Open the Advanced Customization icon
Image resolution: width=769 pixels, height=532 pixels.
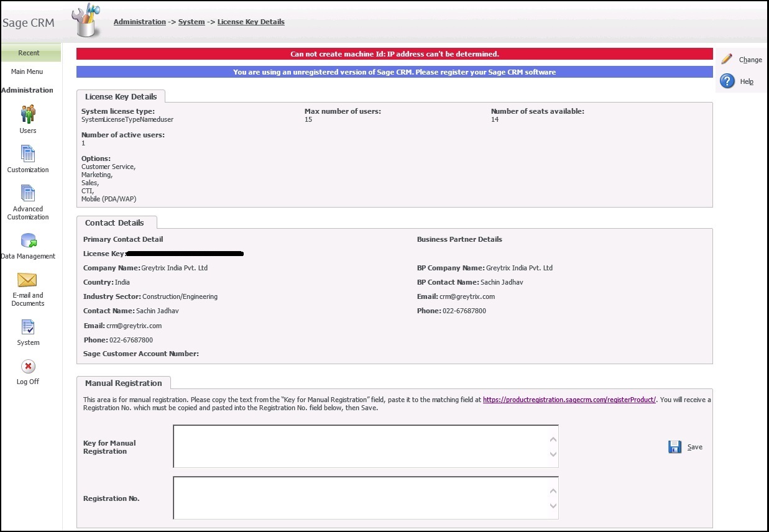click(x=28, y=193)
